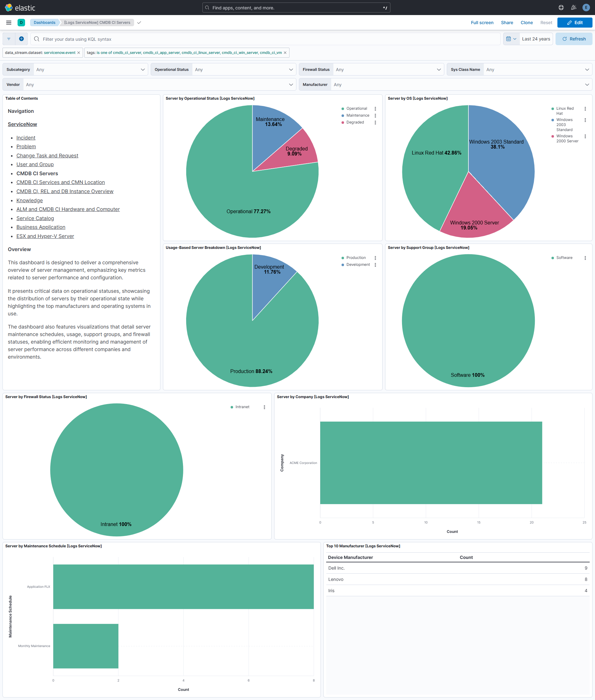Switch to Full screen mode
Image resolution: width=595 pixels, height=700 pixels.
[482, 22]
